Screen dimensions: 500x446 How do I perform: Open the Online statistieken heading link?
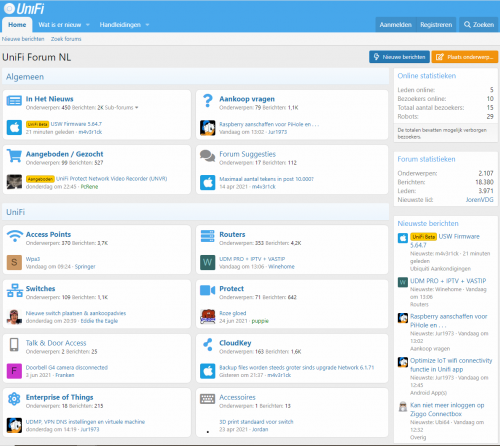coord(427,76)
